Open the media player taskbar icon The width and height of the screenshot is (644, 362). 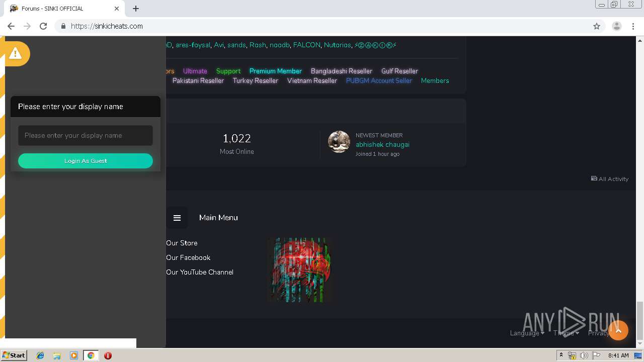click(74, 355)
